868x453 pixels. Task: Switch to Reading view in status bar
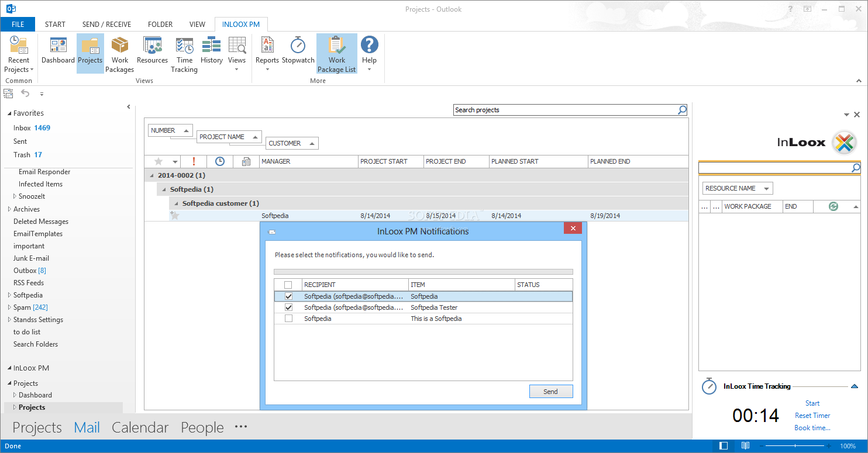(x=745, y=446)
